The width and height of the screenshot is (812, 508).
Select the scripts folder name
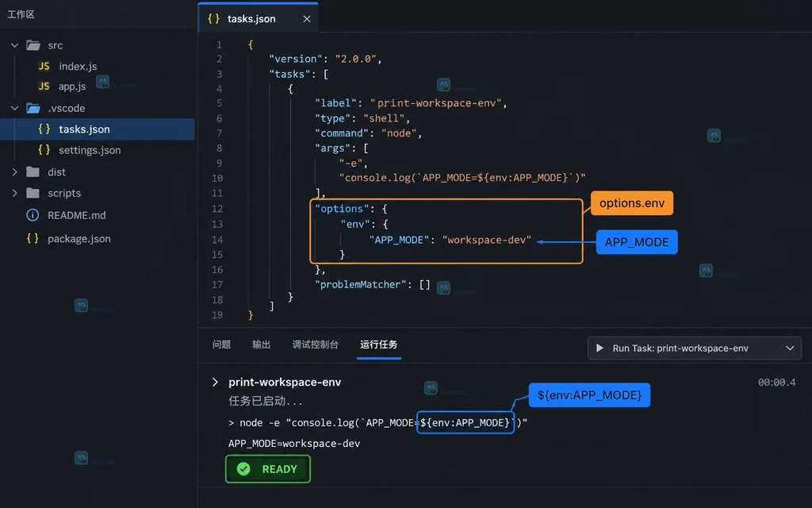pos(64,193)
